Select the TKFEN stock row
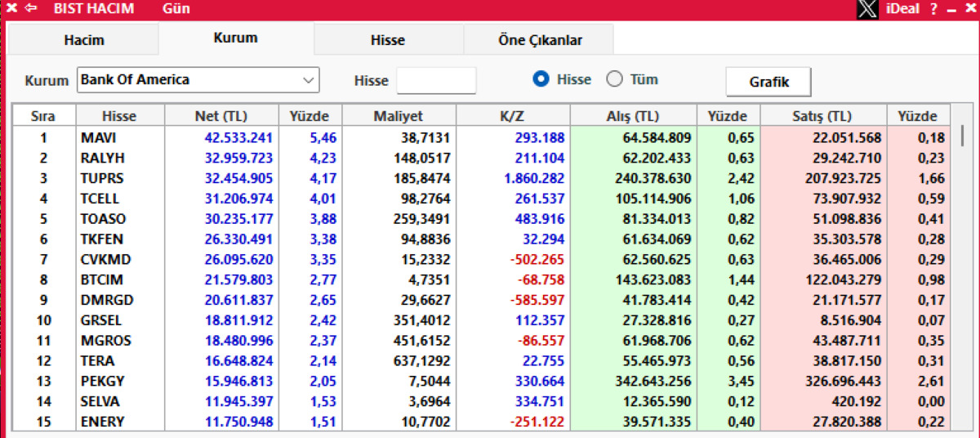 click(482, 239)
